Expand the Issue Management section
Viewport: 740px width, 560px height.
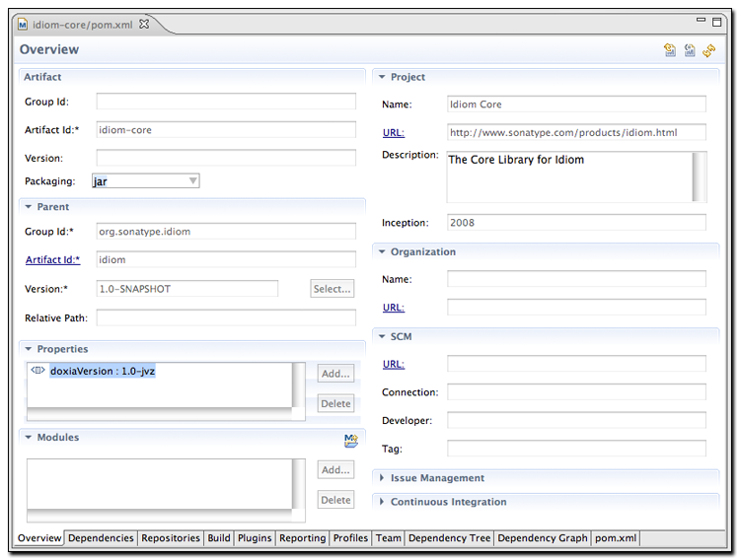(382, 478)
